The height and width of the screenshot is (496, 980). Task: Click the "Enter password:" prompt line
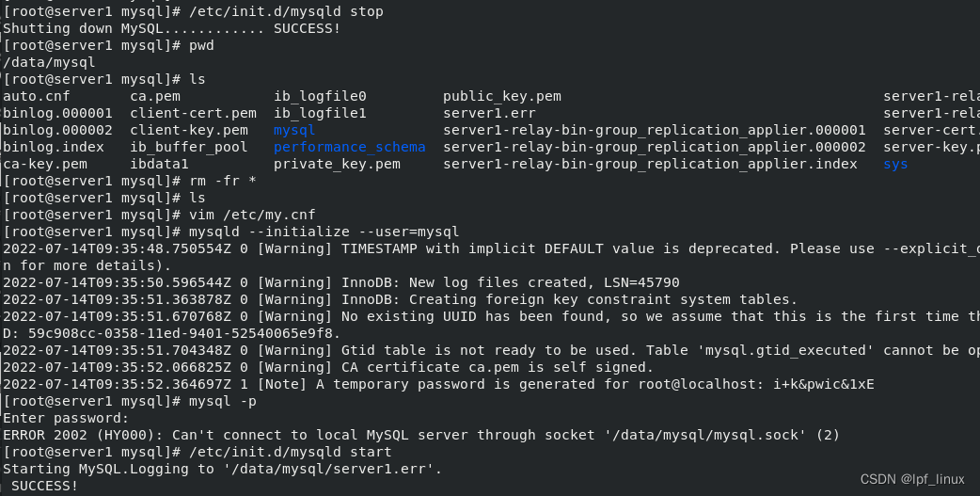tap(65, 418)
